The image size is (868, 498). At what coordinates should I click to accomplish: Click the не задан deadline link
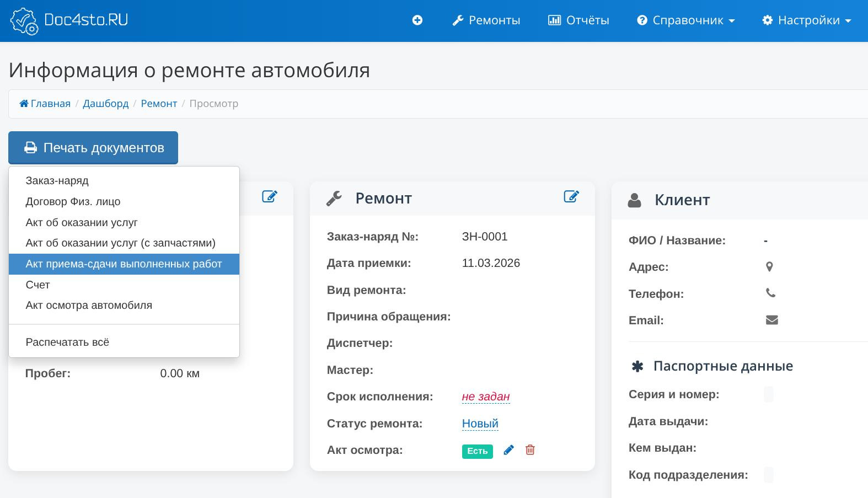pyautogui.click(x=486, y=397)
